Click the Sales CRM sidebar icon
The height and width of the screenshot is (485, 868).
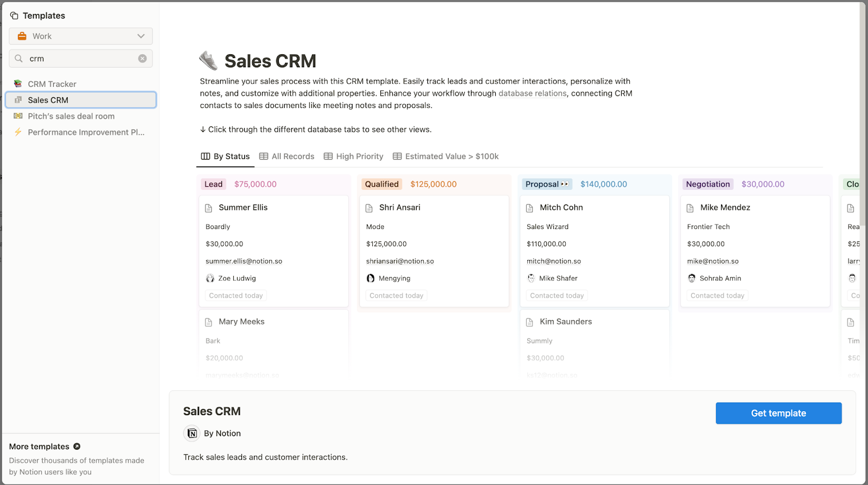(18, 100)
